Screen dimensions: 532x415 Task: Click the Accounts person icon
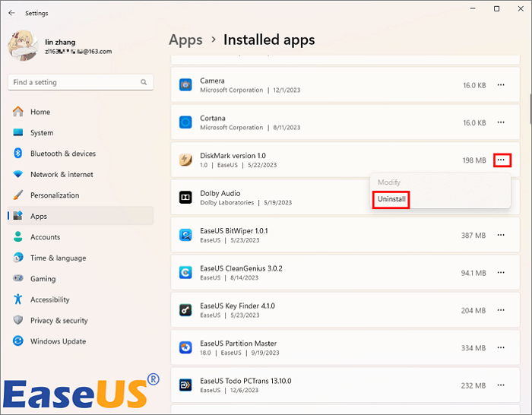coord(18,237)
